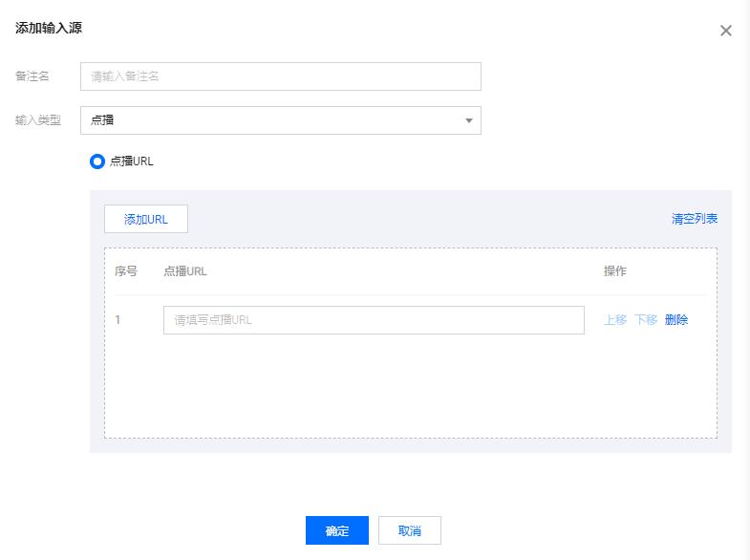
Task: Click the 备注名 field label
Action: [x=32, y=76]
